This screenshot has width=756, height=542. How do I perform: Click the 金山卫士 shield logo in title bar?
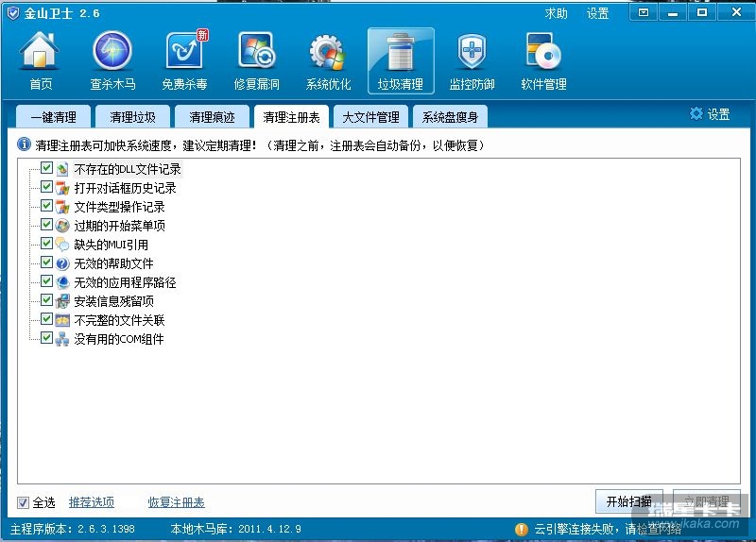click(x=13, y=13)
